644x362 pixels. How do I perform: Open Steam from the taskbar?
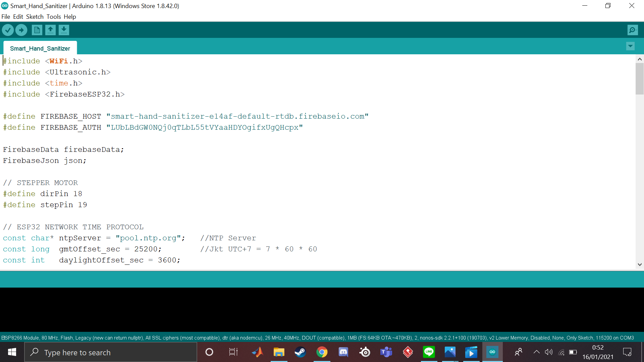point(300,352)
